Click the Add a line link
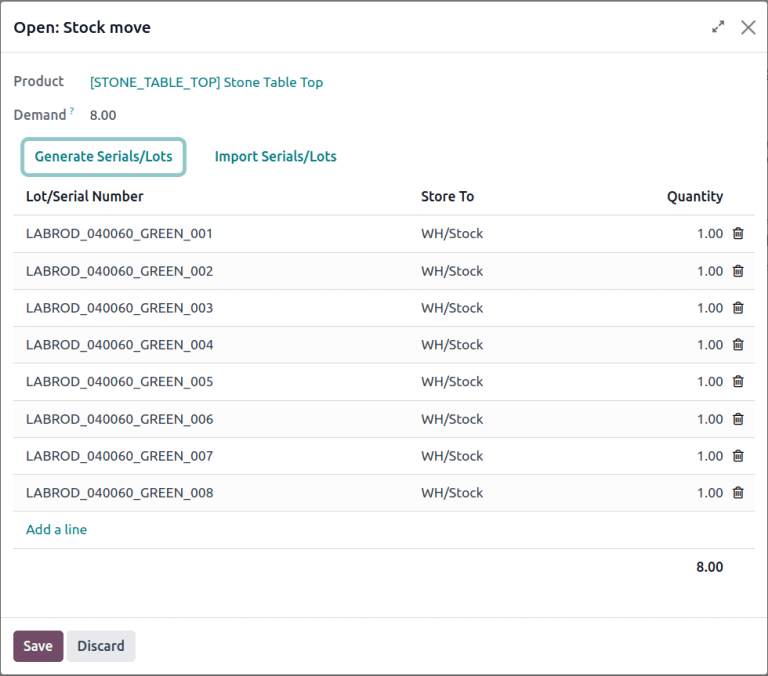The image size is (768, 676). [56, 530]
